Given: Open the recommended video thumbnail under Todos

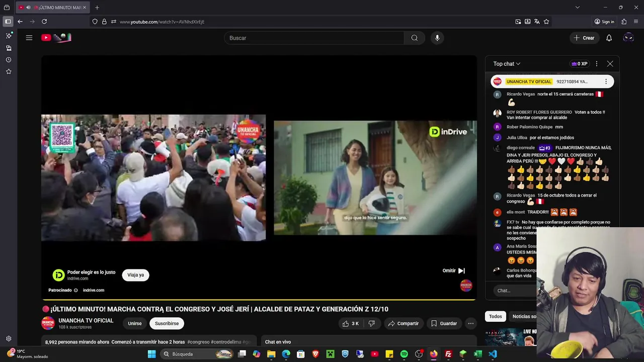Looking at the screenshot, I should (x=511, y=337).
